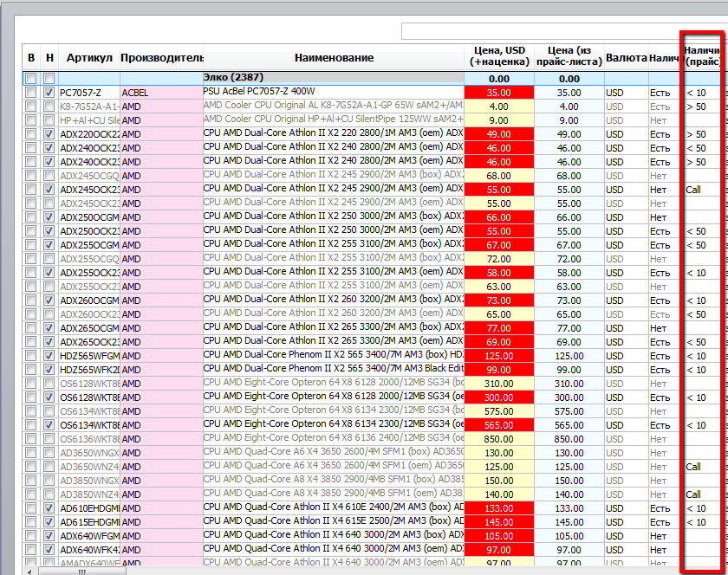The height and width of the screenshot is (575, 728).
Task: Click the Цена (из прайс-листа) column header
Action: [569, 56]
